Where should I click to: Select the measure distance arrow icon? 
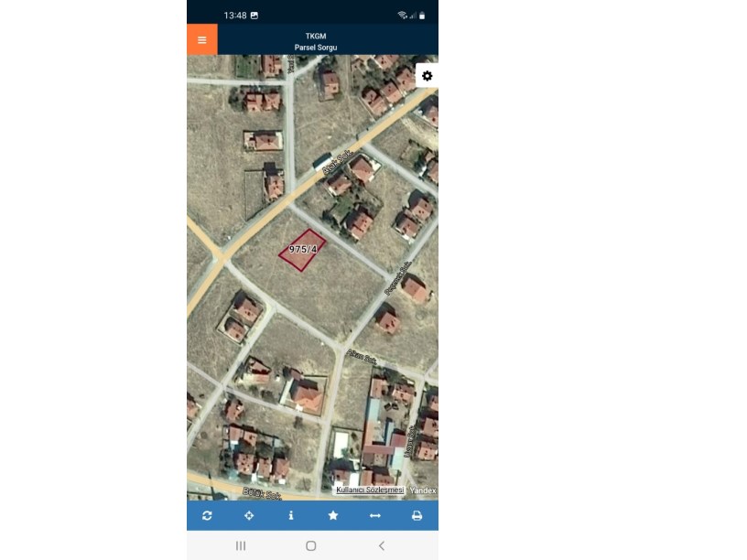tap(375, 515)
